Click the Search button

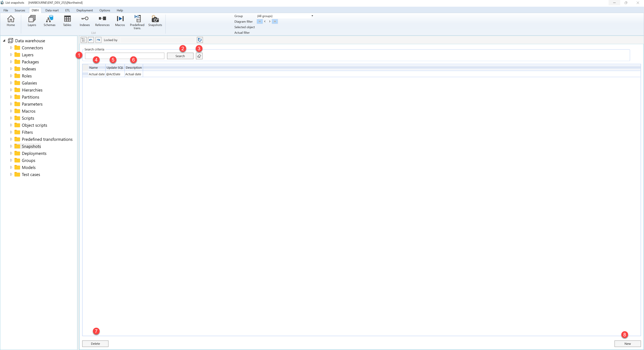180,56
